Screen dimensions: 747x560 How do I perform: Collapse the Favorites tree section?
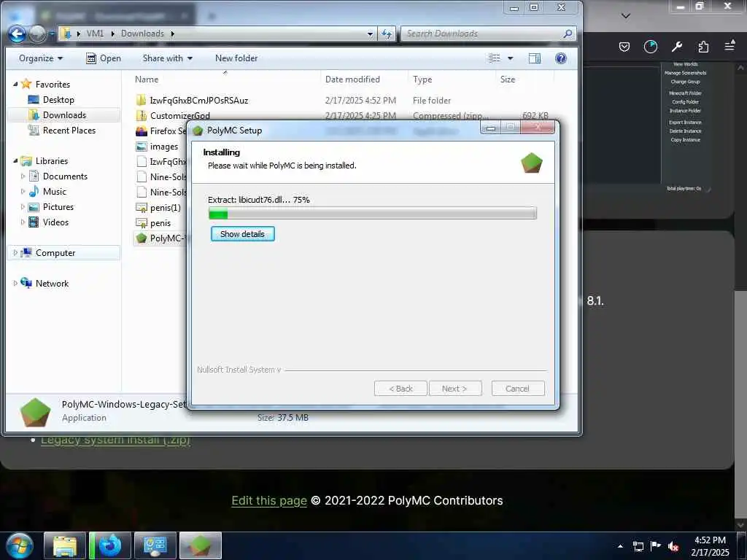click(16, 84)
